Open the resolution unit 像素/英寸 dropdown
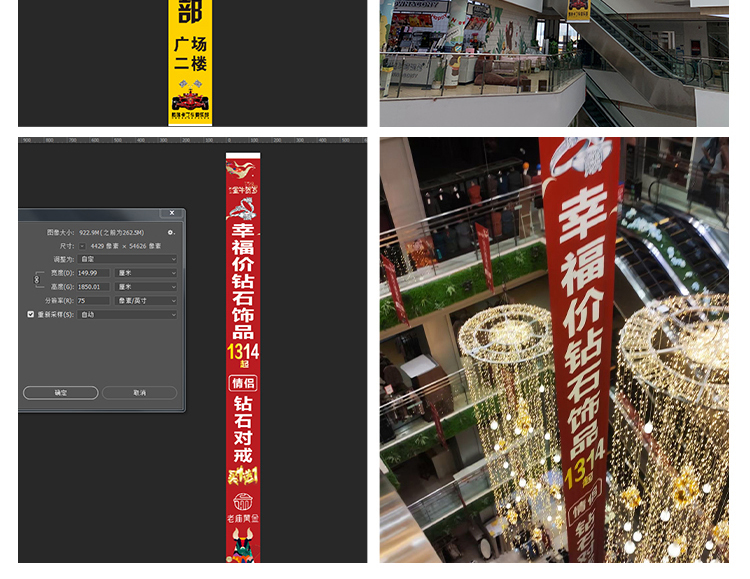The height and width of the screenshot is (579, 750). pyautogui.click(x=145, y=300)
